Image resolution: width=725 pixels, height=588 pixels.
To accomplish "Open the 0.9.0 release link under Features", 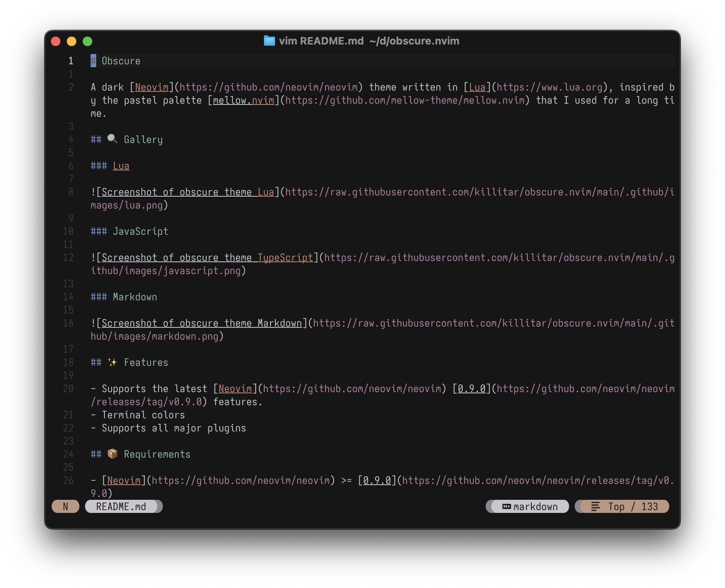I will [472, 388].
